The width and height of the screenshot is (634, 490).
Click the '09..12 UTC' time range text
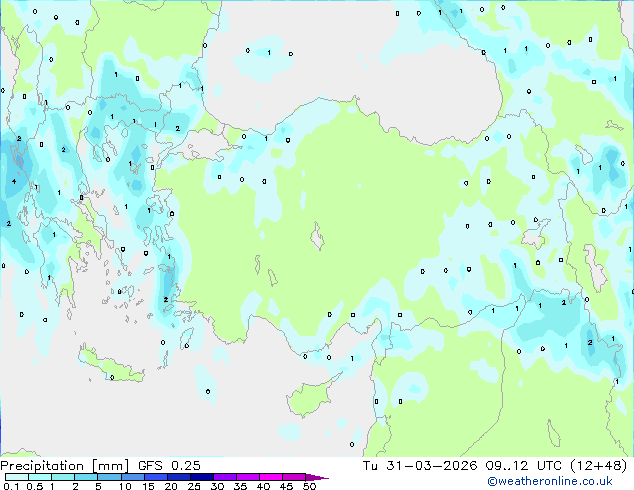click(524, 465)
